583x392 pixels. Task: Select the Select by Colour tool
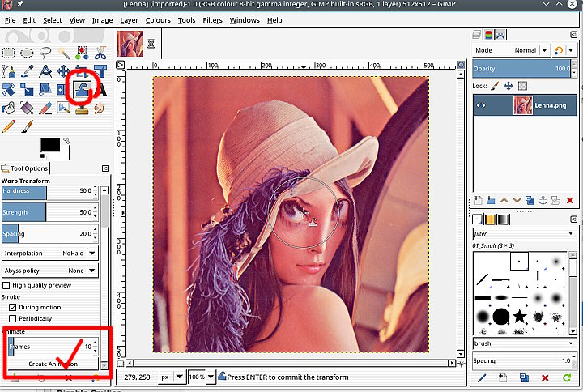tap(82, 53)
